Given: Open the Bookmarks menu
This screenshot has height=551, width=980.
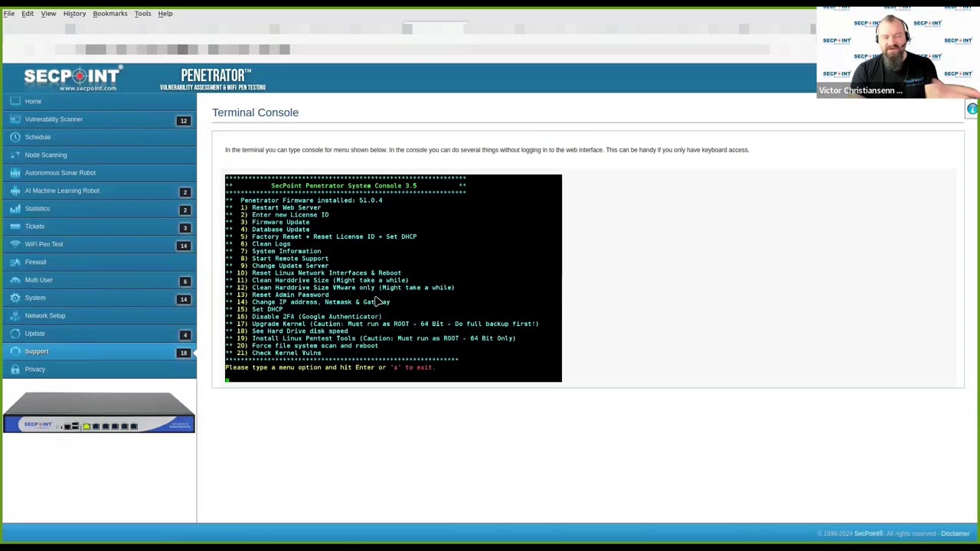Looking at the screenshot, I should [x=110, y=13].
